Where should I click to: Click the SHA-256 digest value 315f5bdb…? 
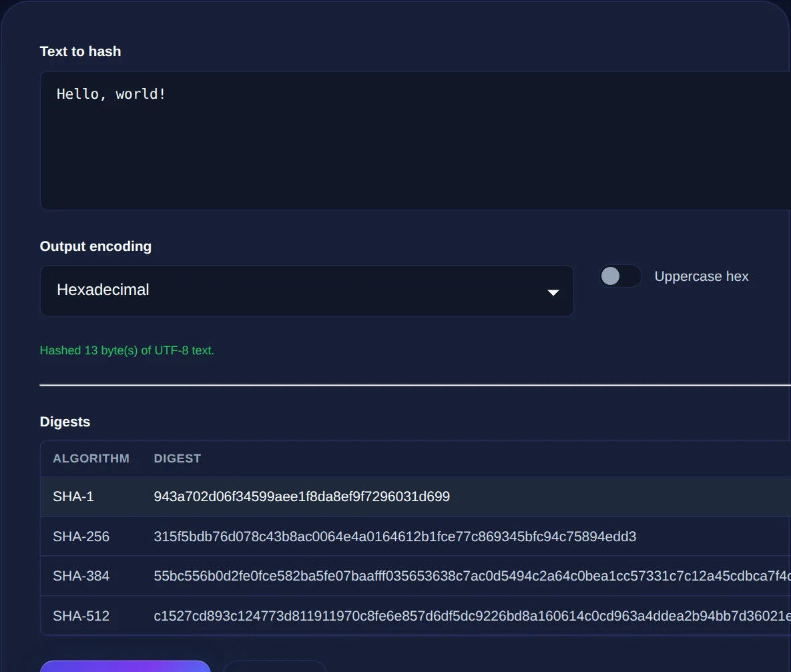395,537
